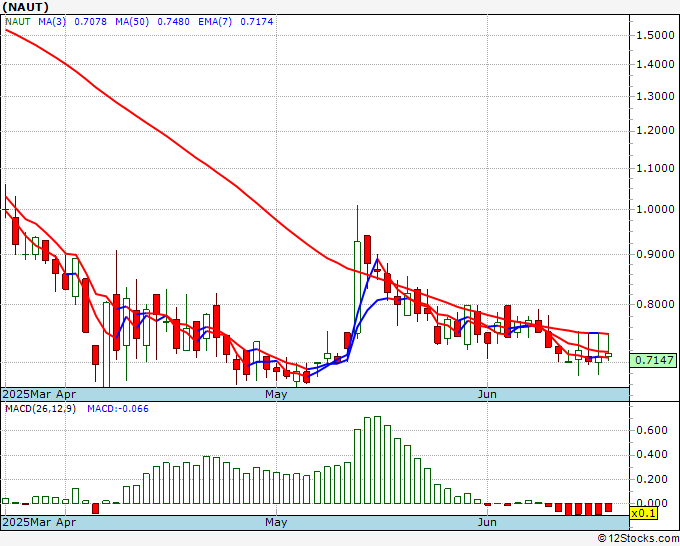Click the Apr label on MACD axis

coord(65,522)
